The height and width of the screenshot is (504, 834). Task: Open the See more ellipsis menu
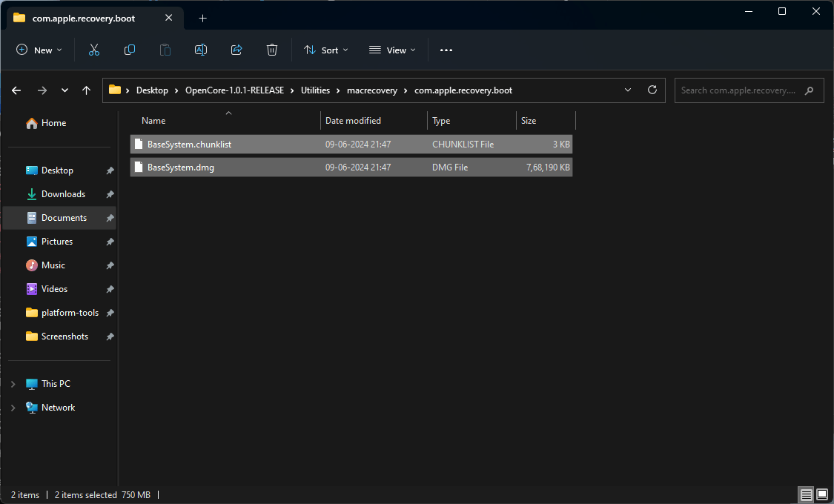pos(446,50)
